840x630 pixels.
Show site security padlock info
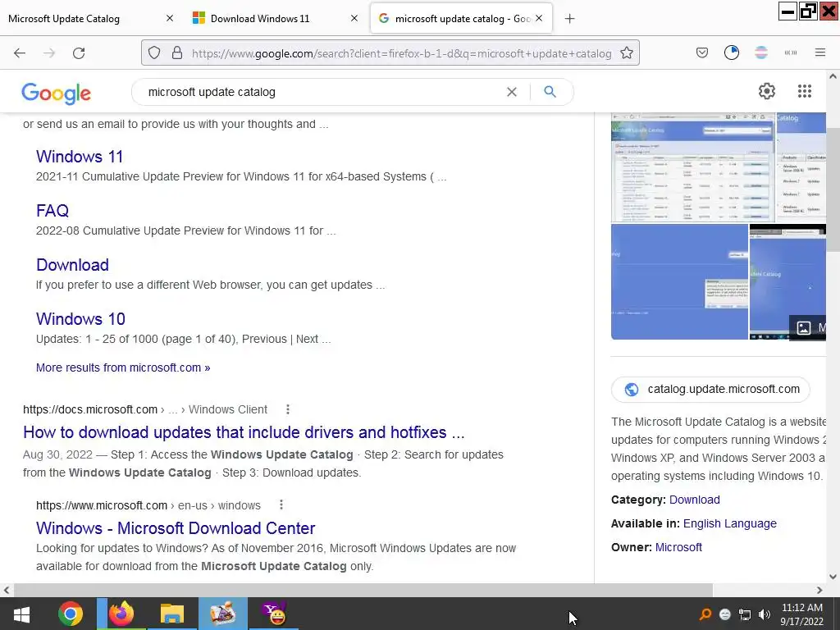[177, 53]
